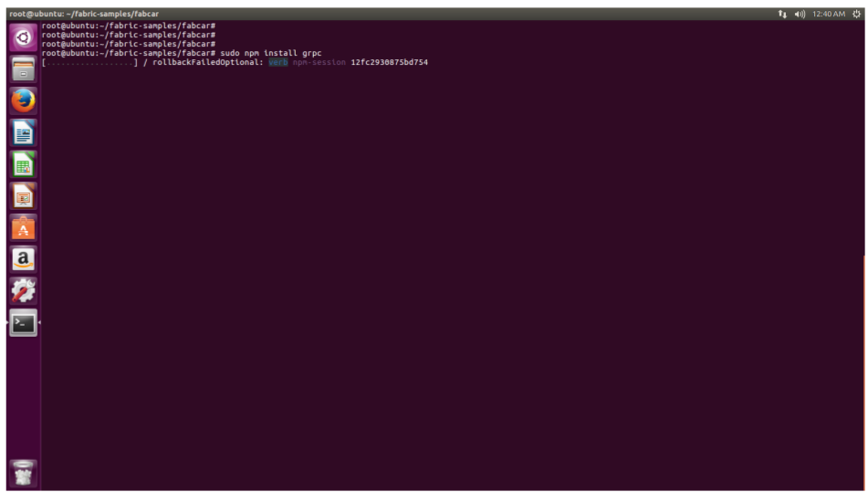Click the window title root@ubuntu: ~/fabric-samples/fabcar

(84, 14)
